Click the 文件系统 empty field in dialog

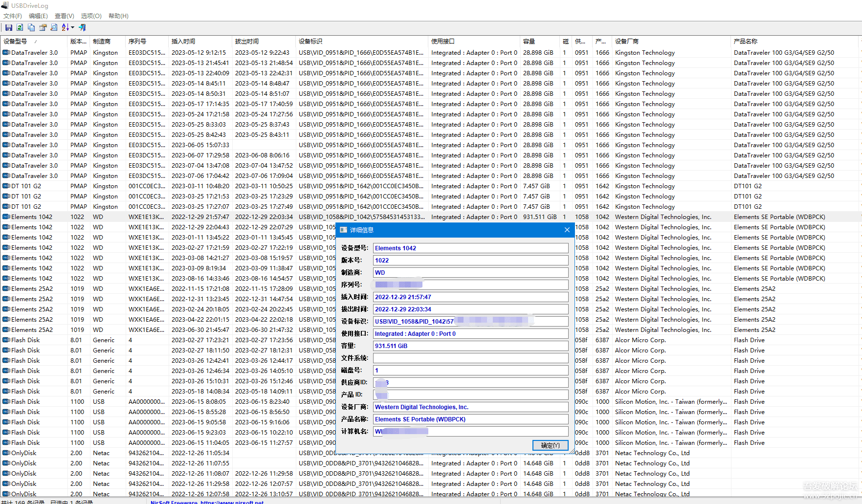pyautogui.click(x=470, y=358)
